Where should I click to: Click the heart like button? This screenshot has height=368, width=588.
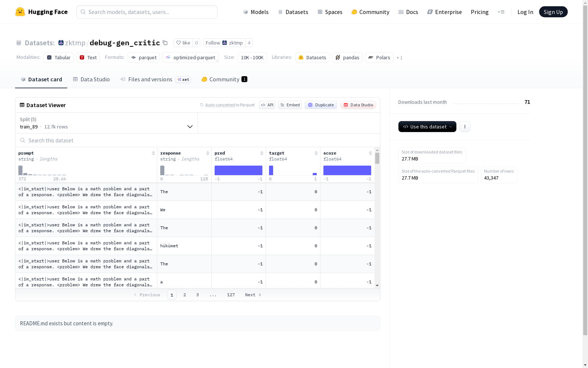(x=183, y=43)
